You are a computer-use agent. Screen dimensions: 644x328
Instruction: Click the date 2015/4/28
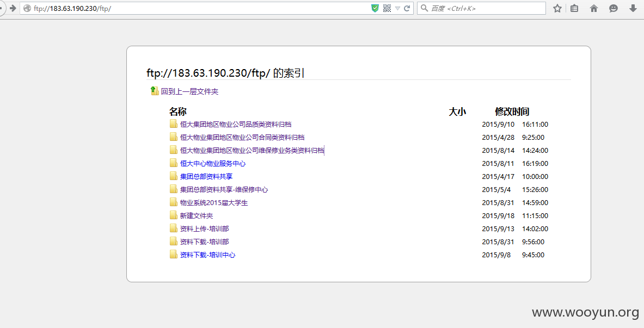498,138
